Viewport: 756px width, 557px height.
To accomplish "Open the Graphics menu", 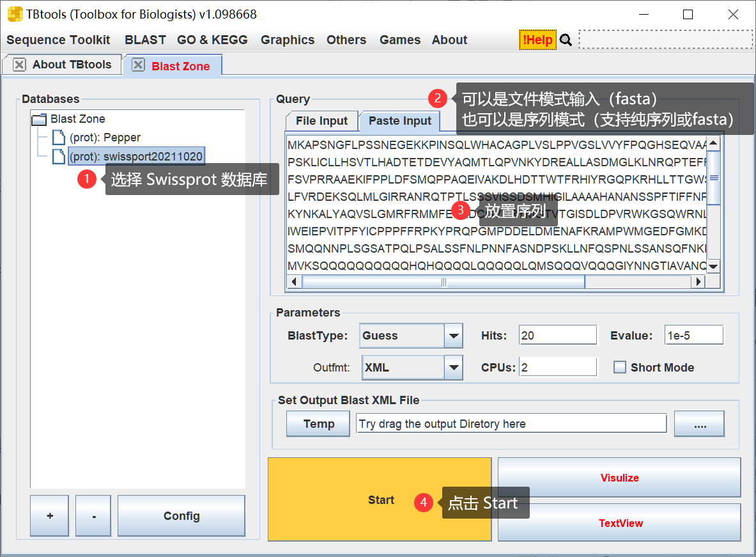I will [x=288, y=40].
